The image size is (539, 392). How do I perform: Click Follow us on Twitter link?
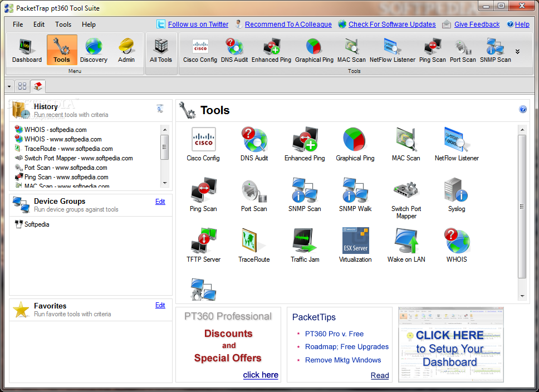(x=198, y=24)
